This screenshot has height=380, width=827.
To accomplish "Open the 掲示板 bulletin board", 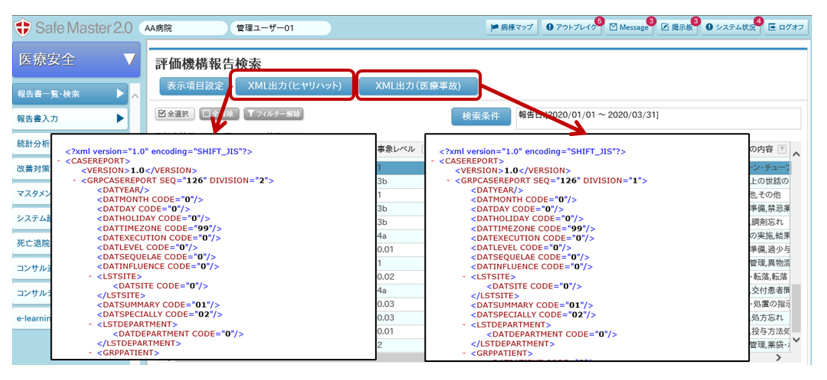I will click(678, 27).
